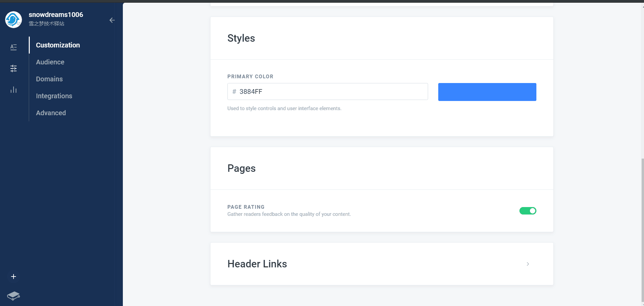
Task: Click the snowdreams1006 workspace name
Action: point(56,15)
